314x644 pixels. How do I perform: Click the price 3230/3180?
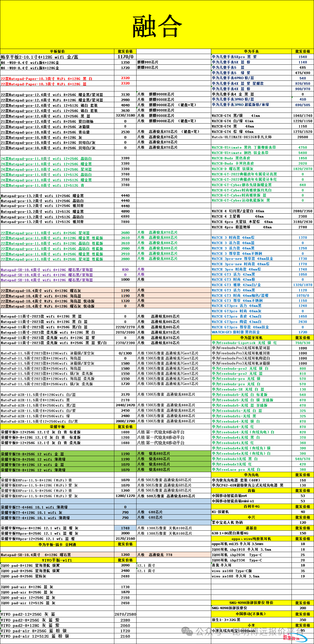pyautogui.click(x=125, y=115)
